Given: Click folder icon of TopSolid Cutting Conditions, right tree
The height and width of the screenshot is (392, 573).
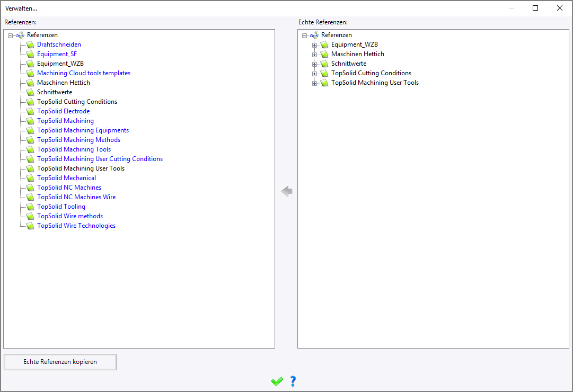Looking at the screenshot, I should coord(324,73).
